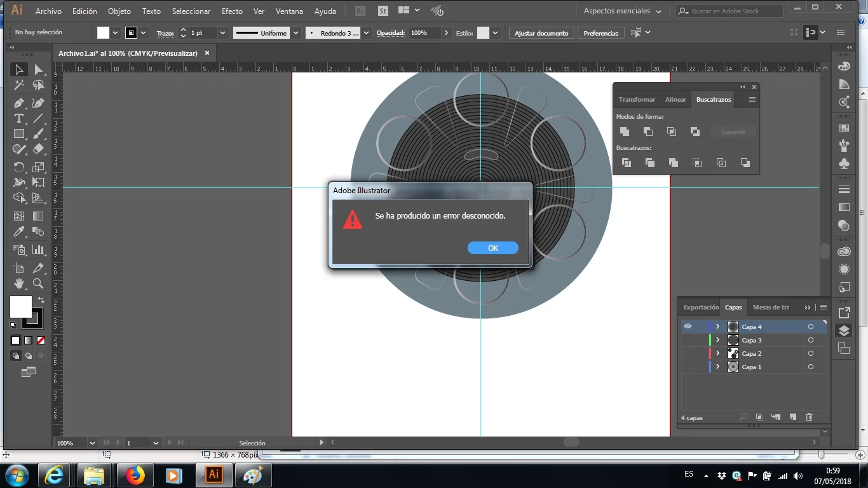Select the Free Transform tool
Viewport: 868px width, 488px height.
[x=38, y=182]
